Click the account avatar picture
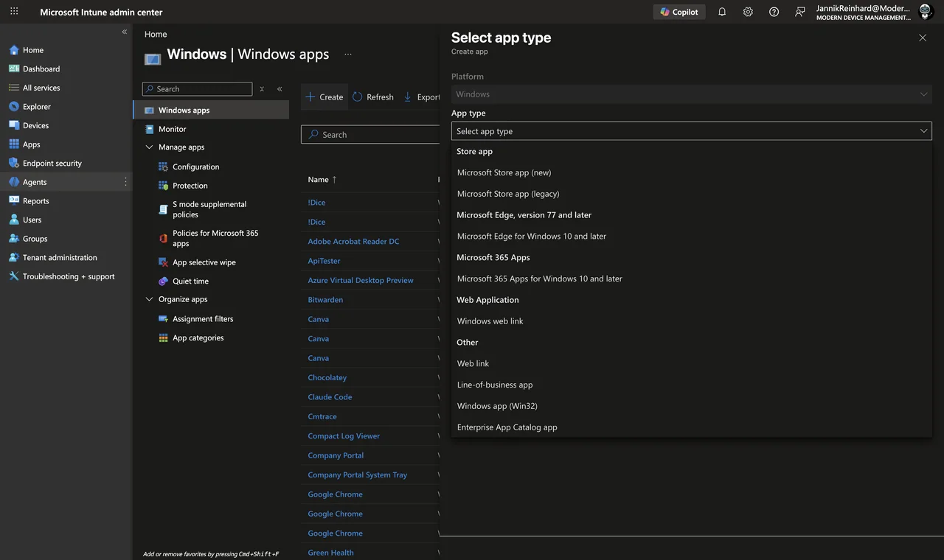This screenshot has width=944, height=560. tap(926, 12)
